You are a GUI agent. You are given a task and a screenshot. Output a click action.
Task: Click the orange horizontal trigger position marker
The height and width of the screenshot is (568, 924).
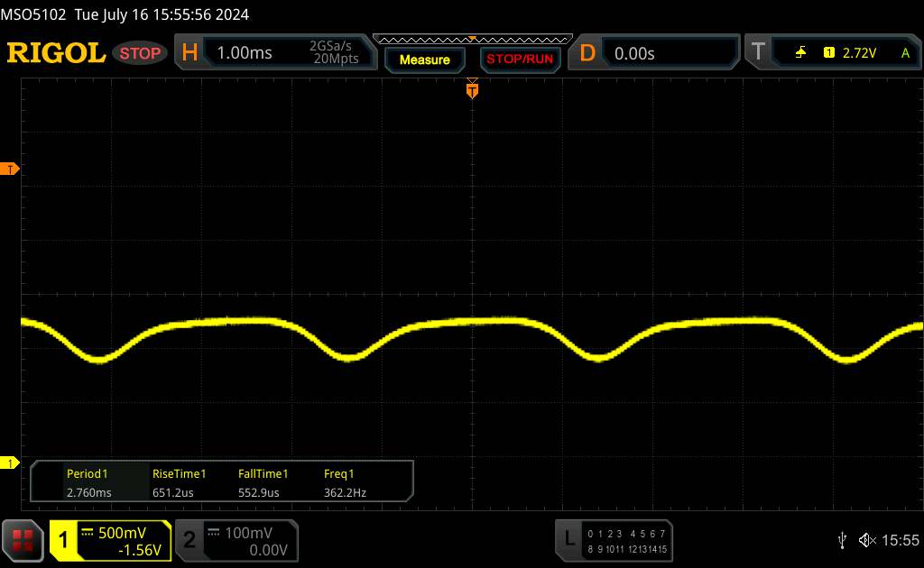[x=471, y=89]
